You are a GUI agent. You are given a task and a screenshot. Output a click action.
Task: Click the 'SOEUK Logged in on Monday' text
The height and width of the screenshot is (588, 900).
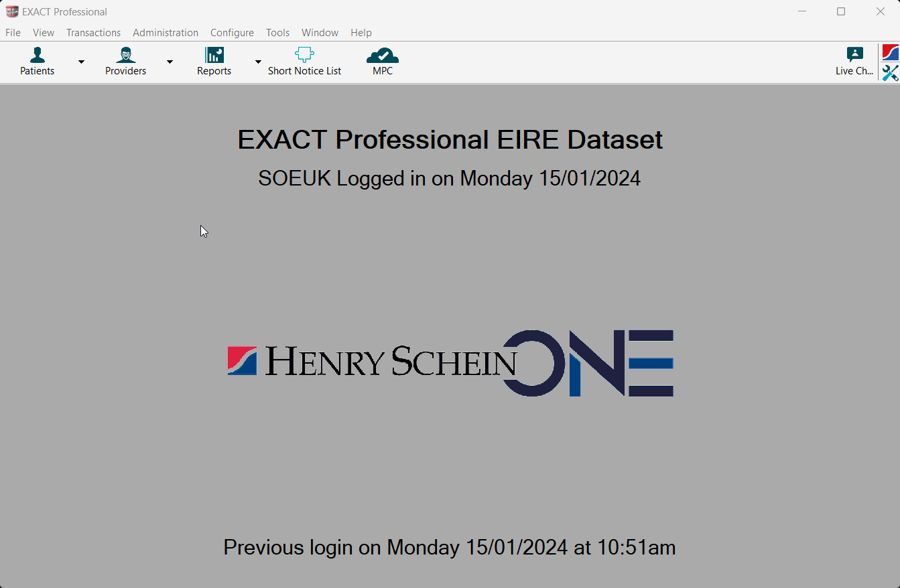(396, 178)
